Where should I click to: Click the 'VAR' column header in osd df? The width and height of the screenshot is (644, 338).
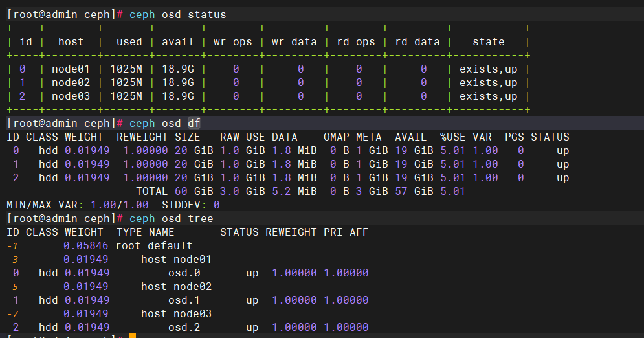tap(482, 137)
